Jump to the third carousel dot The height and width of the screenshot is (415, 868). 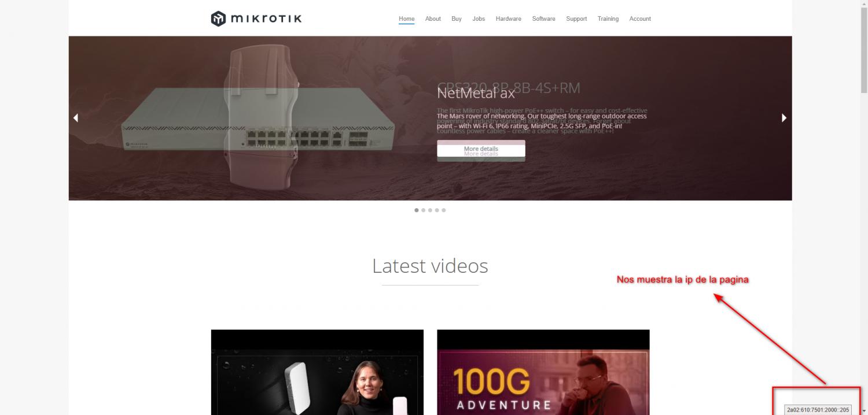(x=430, y=210)
